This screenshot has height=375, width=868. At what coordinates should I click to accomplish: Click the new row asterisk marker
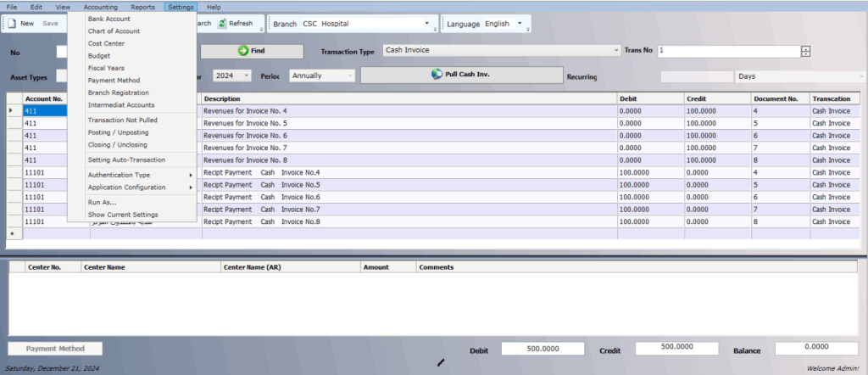11,232
